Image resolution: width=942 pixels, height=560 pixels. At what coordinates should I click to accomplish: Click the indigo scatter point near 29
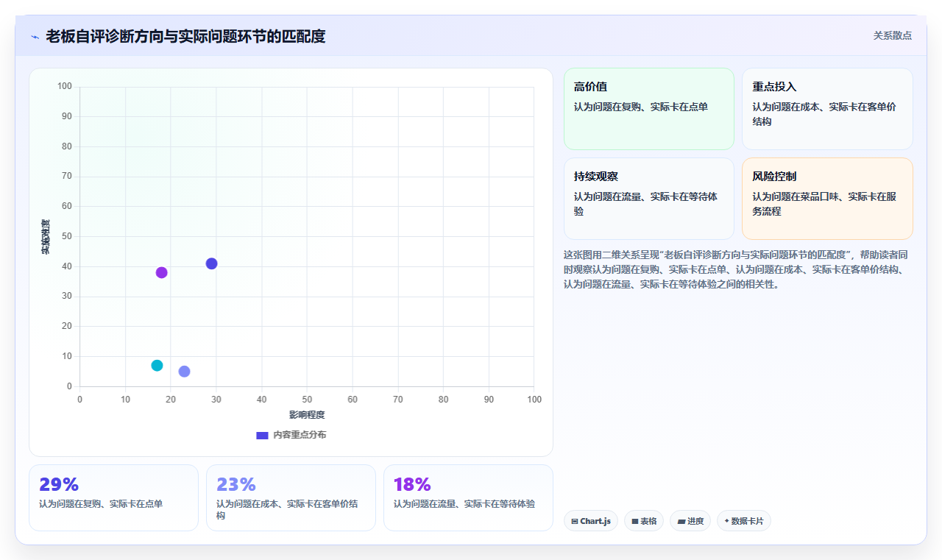211,263
